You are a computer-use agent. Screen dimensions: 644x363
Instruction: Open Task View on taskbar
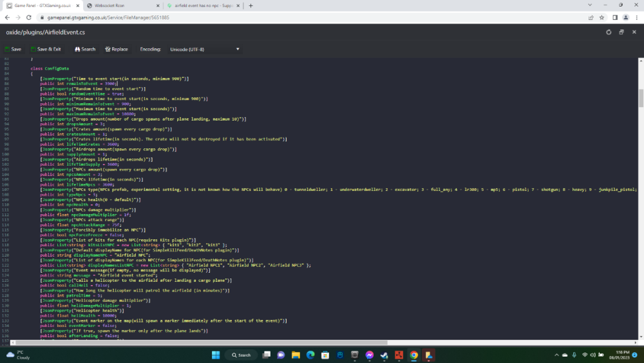point(267,355)
